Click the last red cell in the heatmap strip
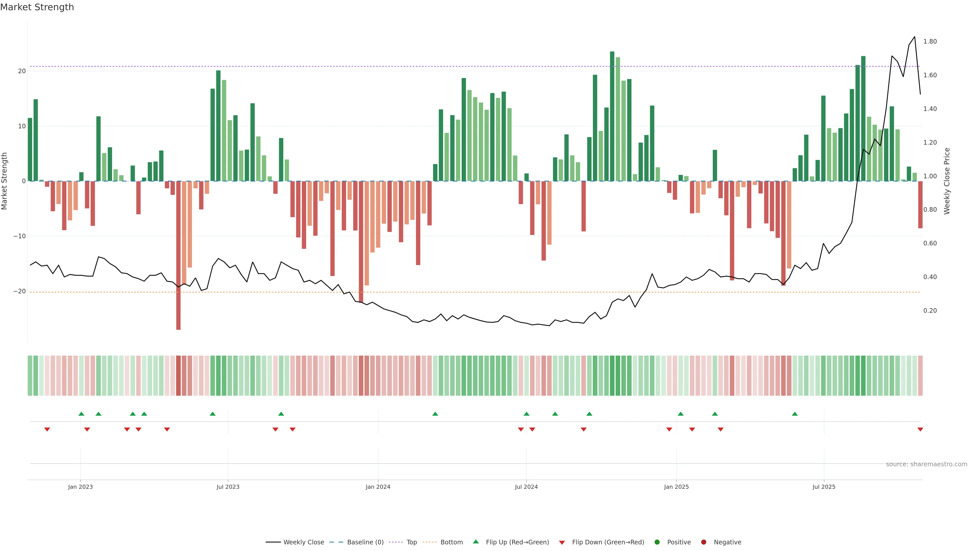980x551 pixels. coord(920,376)
